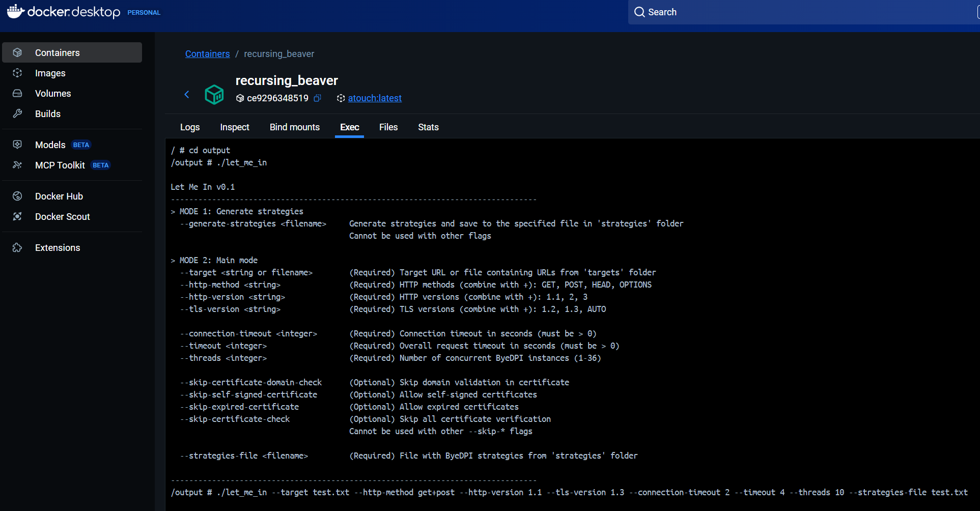Image resolution: width=980 pixels, height=511 pixels.
Task: Click the 'Let Me In v0.1' terminal line
Action: pyautogui.click(x=203, y=187)
